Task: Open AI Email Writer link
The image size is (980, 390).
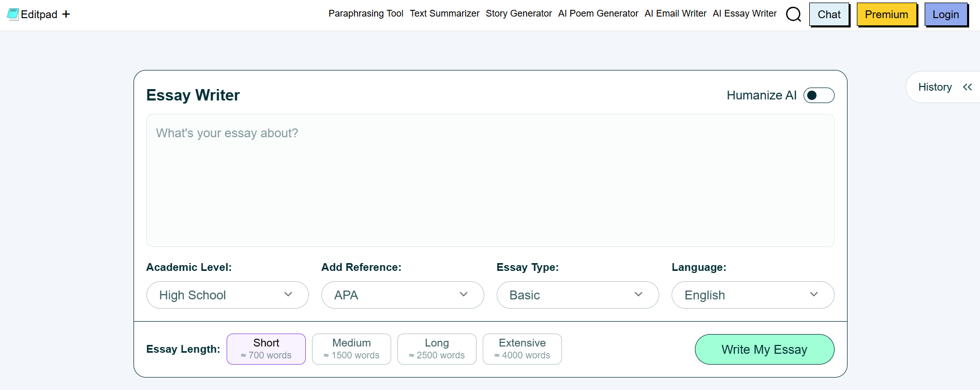Action: point(675,13)
